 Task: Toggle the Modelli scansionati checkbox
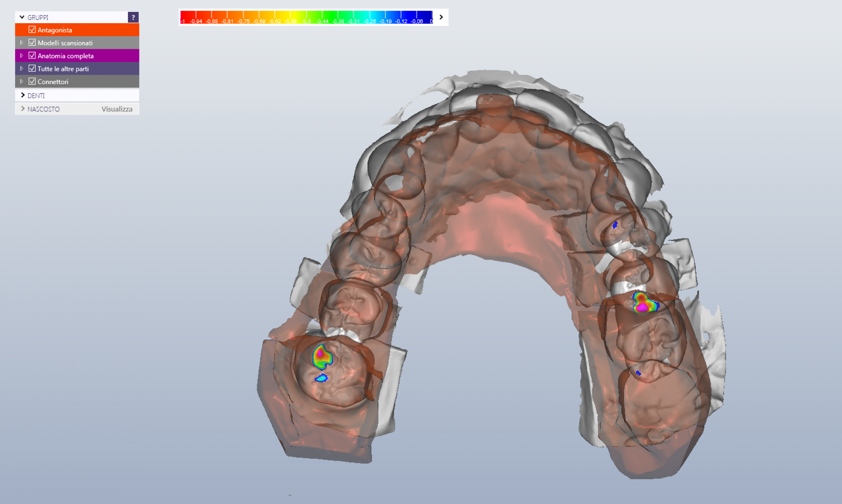[x=32, y=42]
